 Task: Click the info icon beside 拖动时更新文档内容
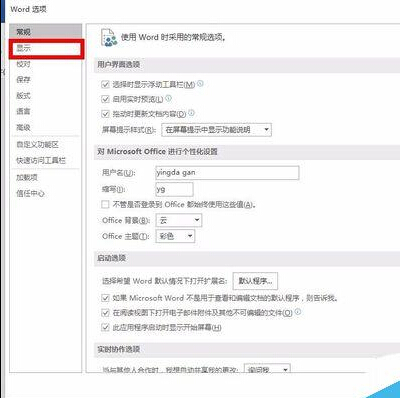[191, 113]
